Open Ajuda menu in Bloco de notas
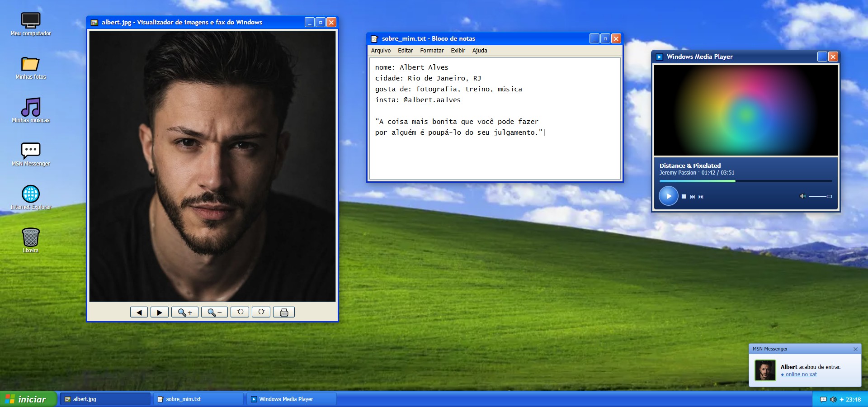The image size is (868, 407). [x=480, y=51]
